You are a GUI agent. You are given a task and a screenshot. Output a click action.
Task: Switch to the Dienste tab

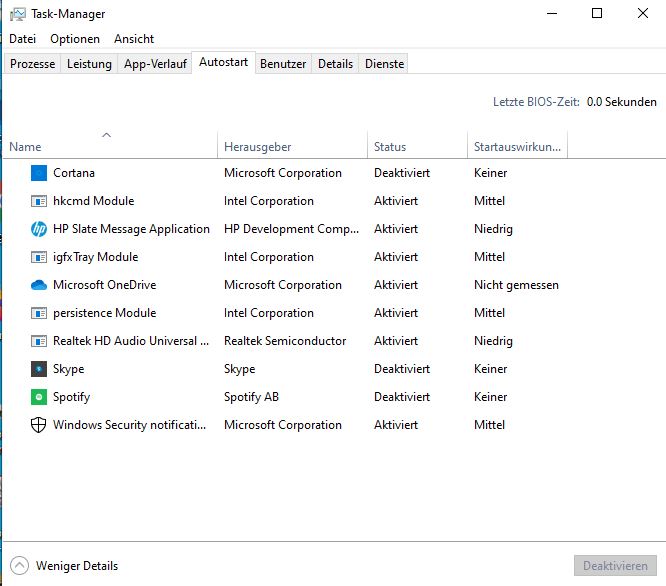(384, 64)
